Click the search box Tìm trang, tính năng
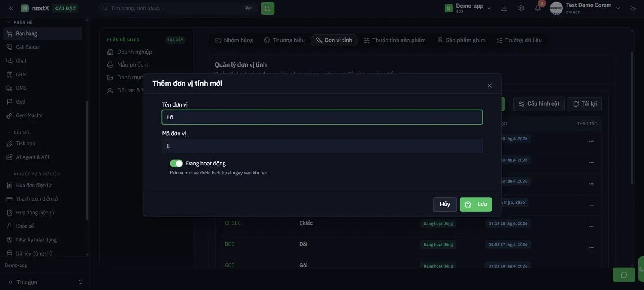Viewport: 644px width, 290px height. coord(178,8)
